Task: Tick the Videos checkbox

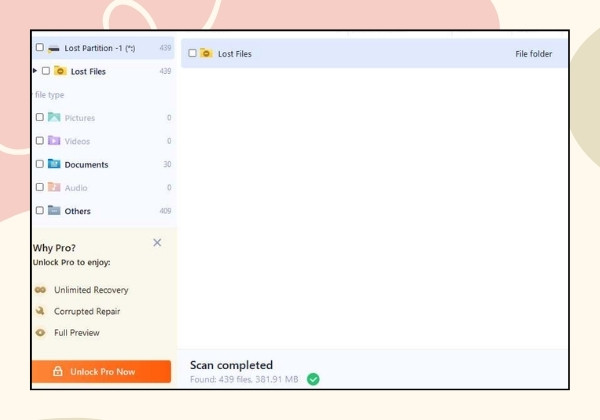Action: [39, 140]
